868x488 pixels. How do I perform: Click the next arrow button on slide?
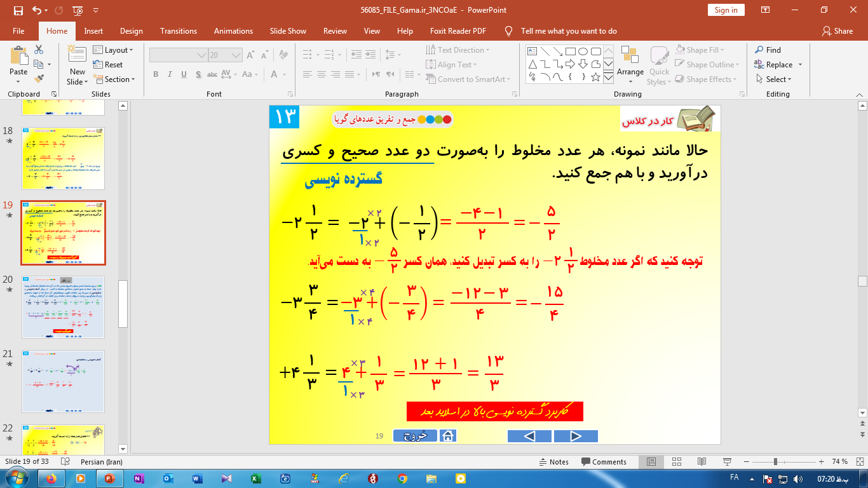[x=576, y=436]
